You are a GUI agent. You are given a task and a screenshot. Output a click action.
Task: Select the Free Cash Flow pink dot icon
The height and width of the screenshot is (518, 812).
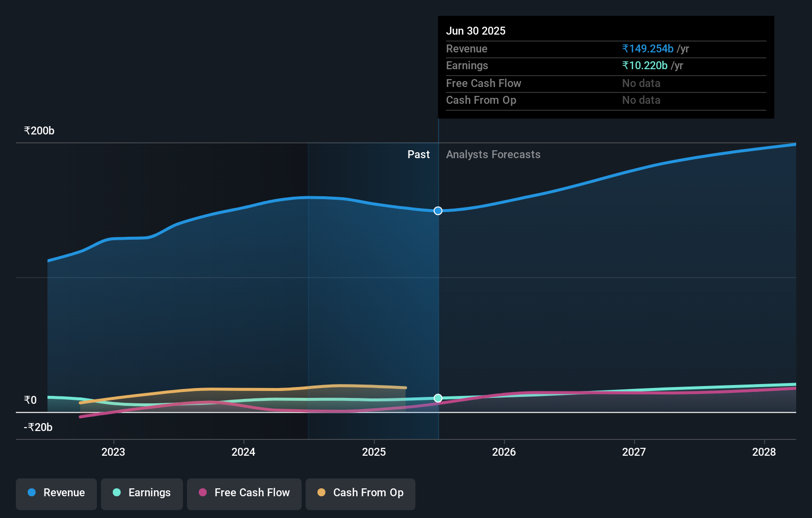tap(202, 493)
